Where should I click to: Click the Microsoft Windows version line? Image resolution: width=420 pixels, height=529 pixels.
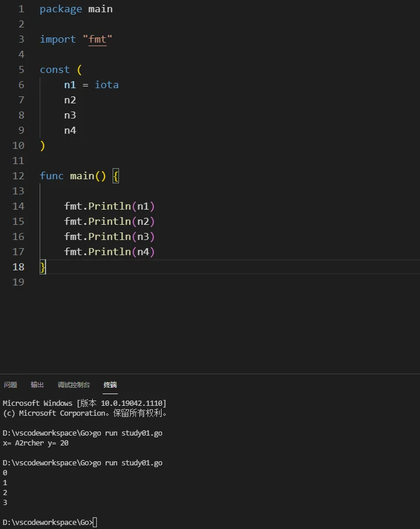tap(84, 403)
